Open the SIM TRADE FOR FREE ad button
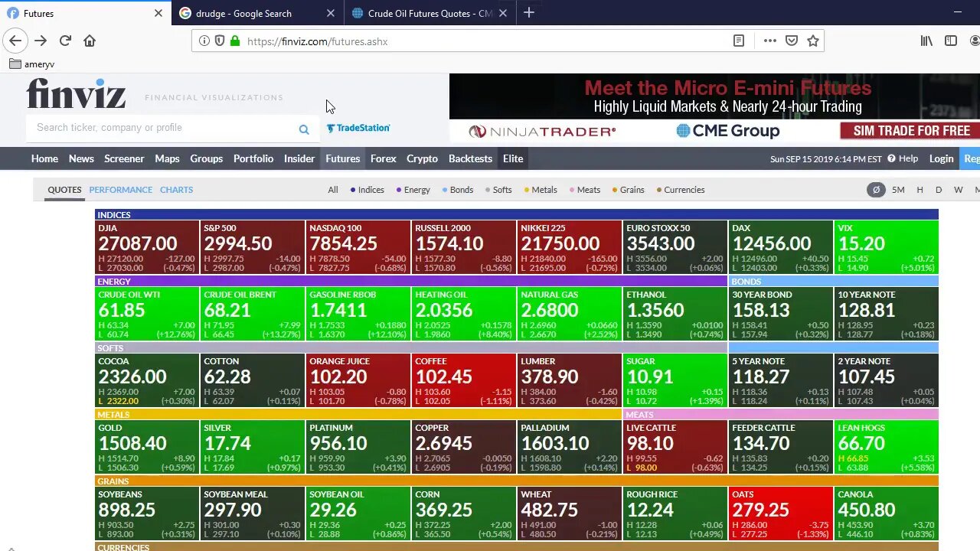The width and height of the screenshot is (980, 551). point(910,131)
